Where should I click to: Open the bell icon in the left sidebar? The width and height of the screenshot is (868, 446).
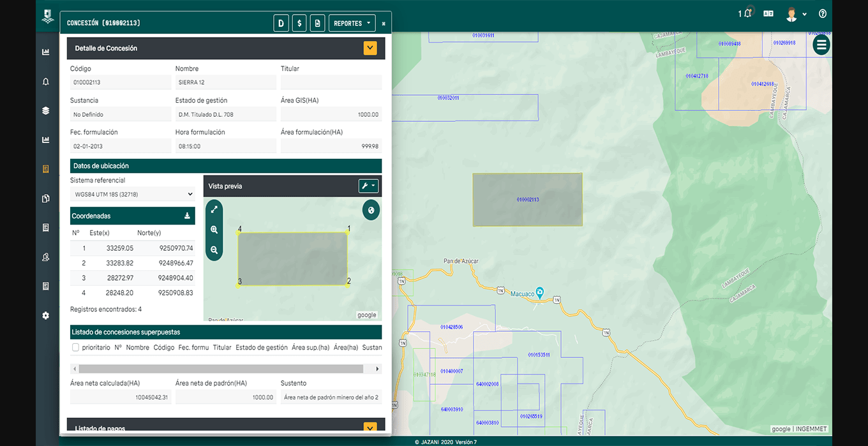(x=46, y=82)
